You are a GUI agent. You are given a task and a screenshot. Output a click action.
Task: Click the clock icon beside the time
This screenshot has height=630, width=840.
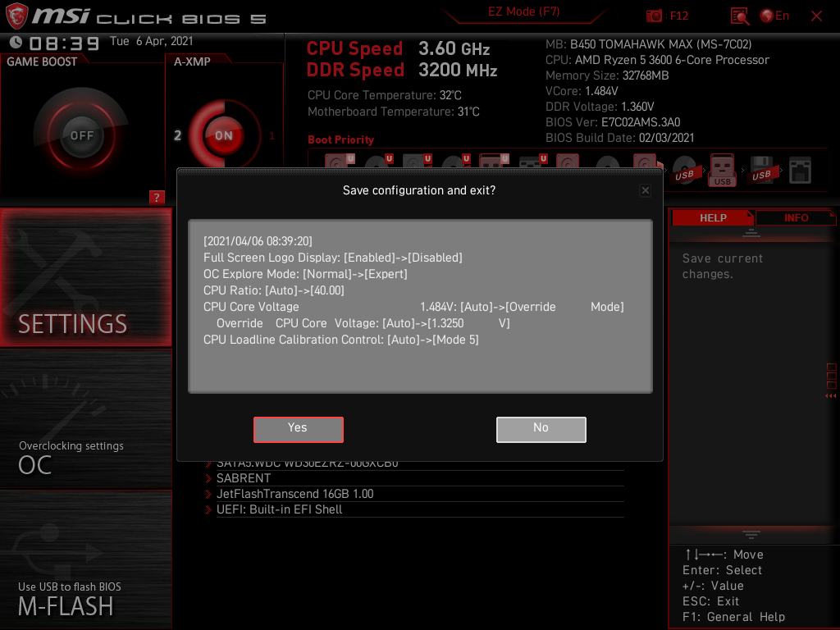coord(16,43)
